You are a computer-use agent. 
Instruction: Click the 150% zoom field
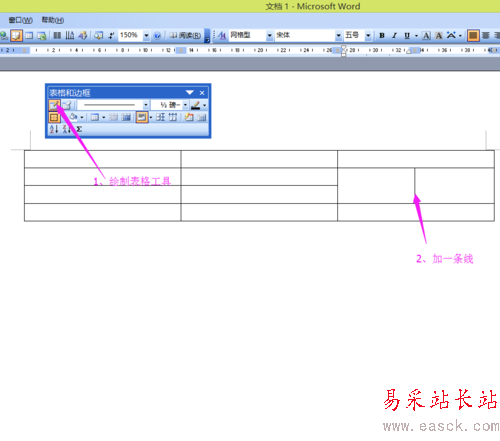tap(131, 35)
